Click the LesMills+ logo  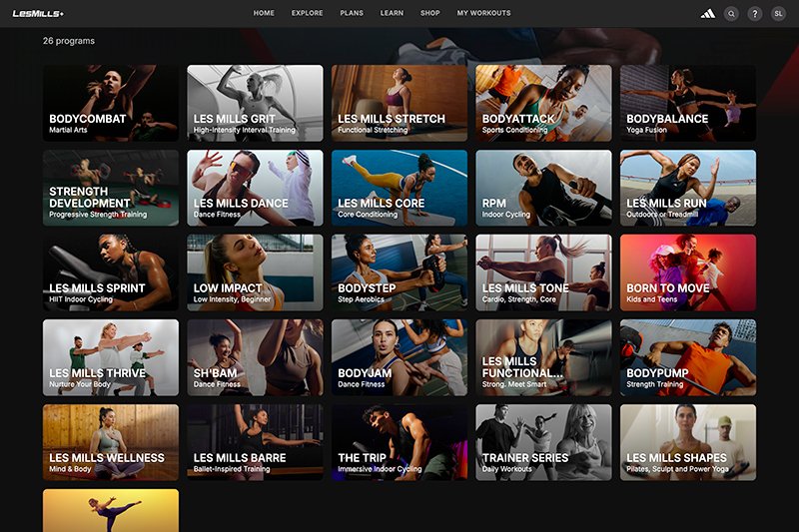pos(38,14)
